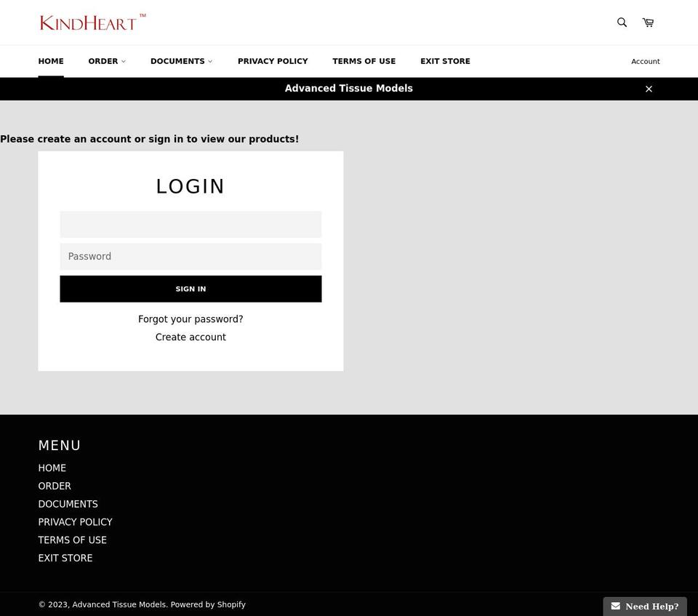The image size is (698, 616).
Task: Open the PRIVACY POLICY page
Action: coord(273,61)
